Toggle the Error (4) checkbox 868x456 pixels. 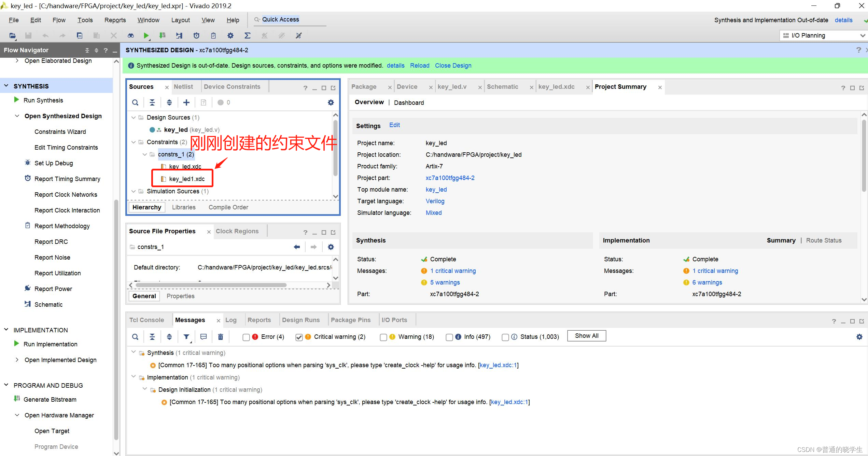tap(246, 337)
